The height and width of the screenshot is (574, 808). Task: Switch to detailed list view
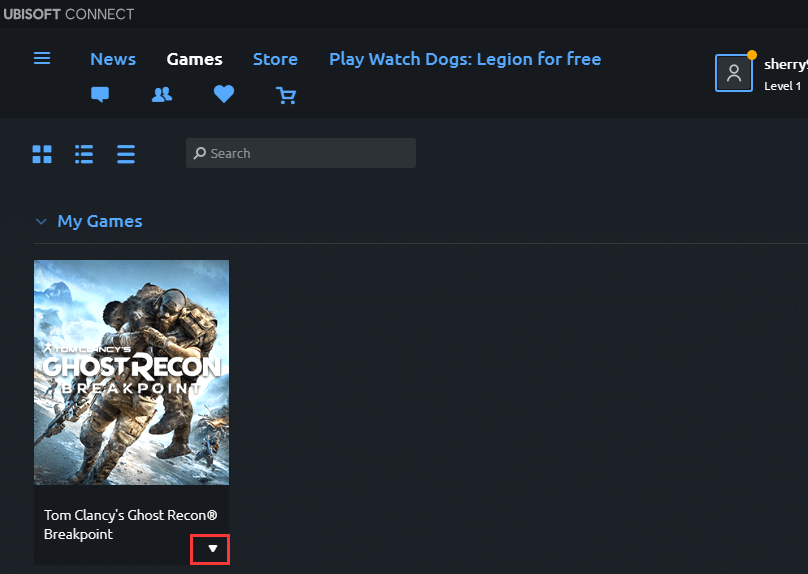pyautogui.click(x=84, y=154)
